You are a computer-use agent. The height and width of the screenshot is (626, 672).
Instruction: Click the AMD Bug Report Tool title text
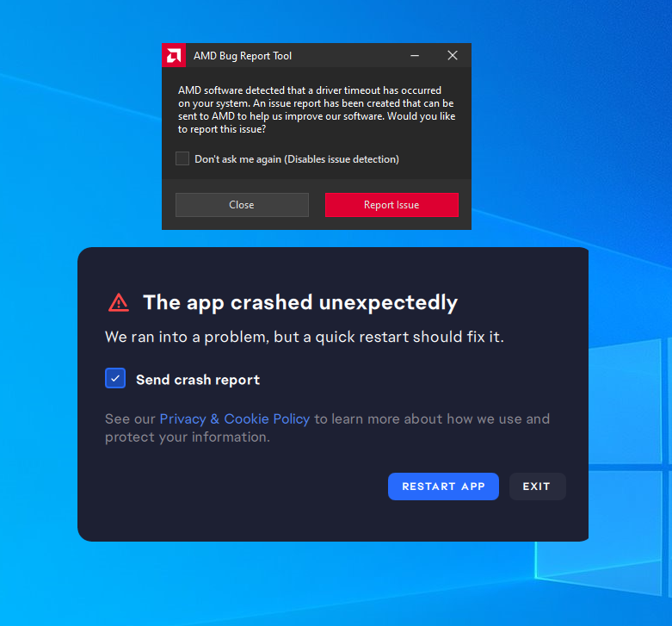pyautogui.click(x=243, y=56)
